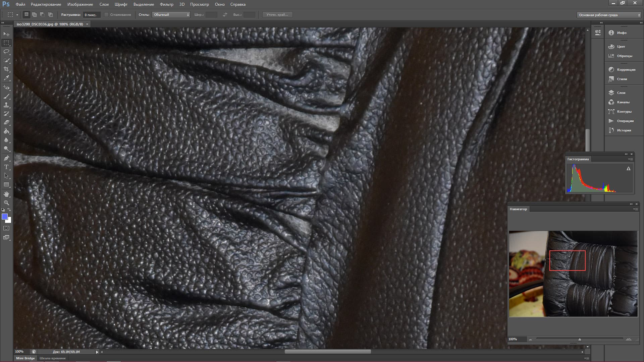Select the Clone Stamp tool
The image size is (644, 362).
pos(6,105)
